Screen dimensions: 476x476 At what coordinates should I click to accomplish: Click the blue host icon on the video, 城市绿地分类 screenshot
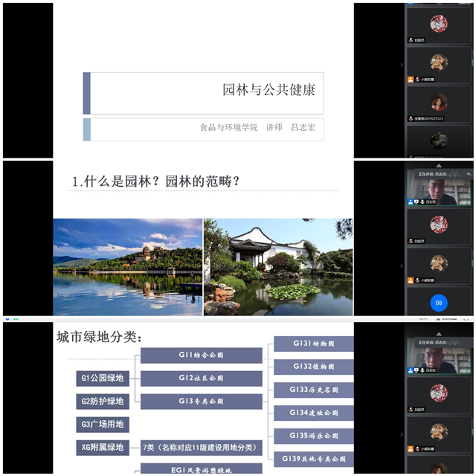click(411, 370)
